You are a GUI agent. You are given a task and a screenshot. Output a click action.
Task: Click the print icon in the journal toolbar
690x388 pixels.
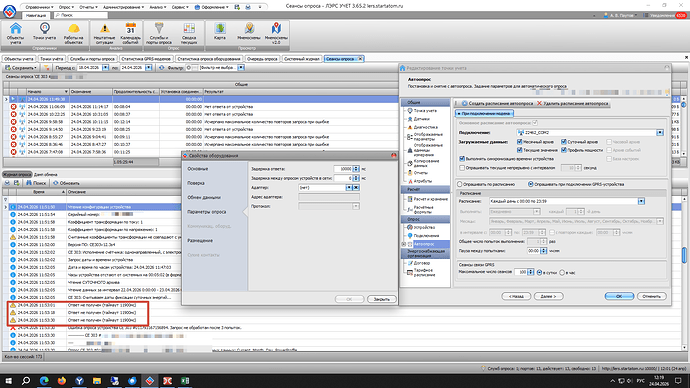(x=7, y=183)
